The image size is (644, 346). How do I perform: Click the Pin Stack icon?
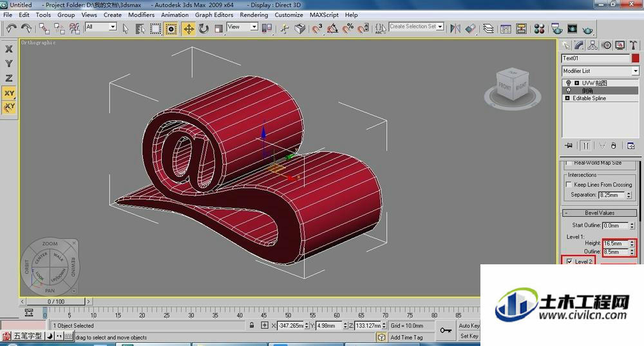569,145
